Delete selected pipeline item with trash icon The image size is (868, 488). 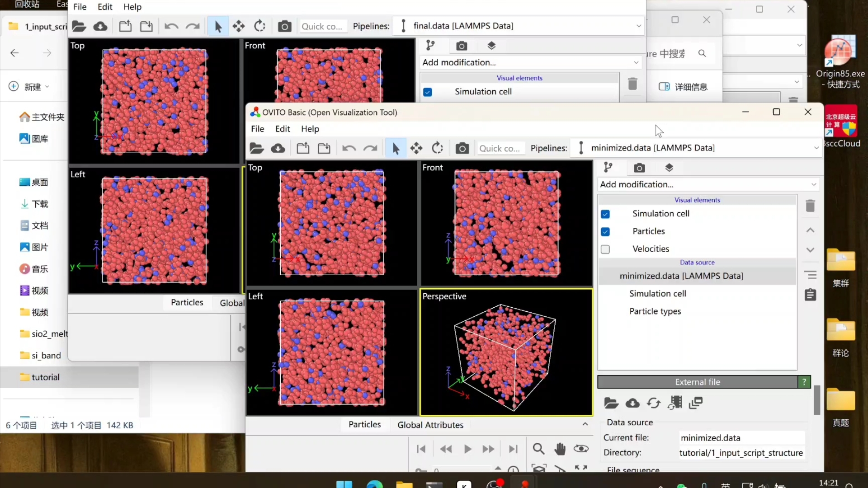click(x=810, y=206)
